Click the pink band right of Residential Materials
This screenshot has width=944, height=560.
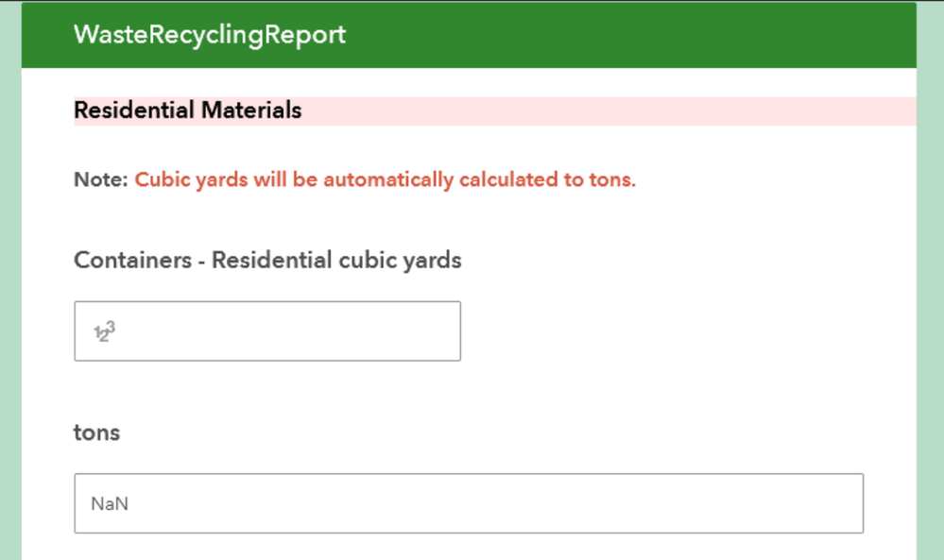(614, 110)
